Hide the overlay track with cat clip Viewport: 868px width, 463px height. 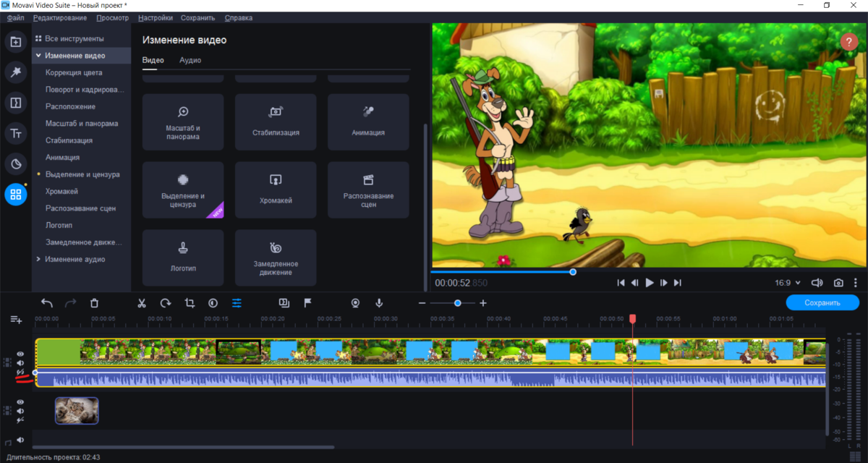(20, 402)
